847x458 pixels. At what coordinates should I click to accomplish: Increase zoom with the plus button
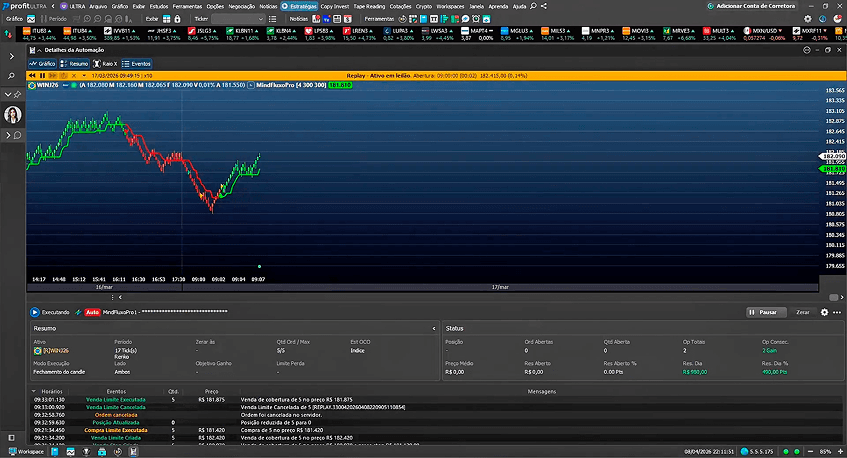pos(840,452)
